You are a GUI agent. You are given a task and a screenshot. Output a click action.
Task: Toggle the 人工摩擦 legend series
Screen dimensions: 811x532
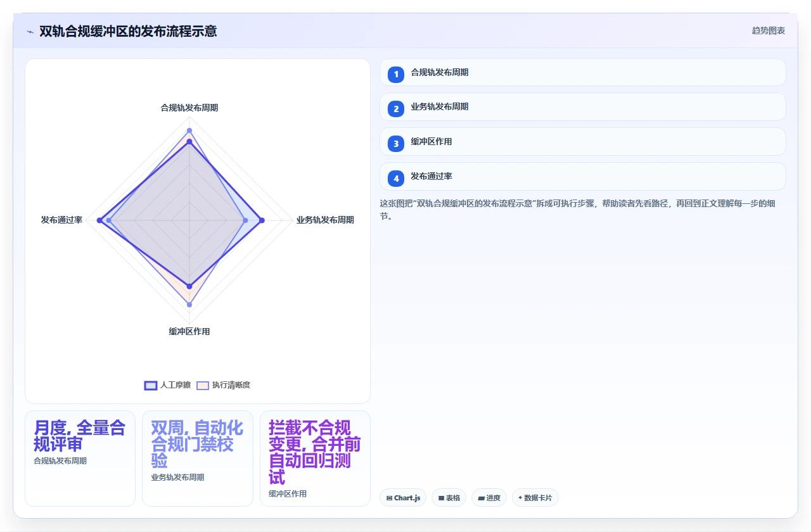coord(167,385)
